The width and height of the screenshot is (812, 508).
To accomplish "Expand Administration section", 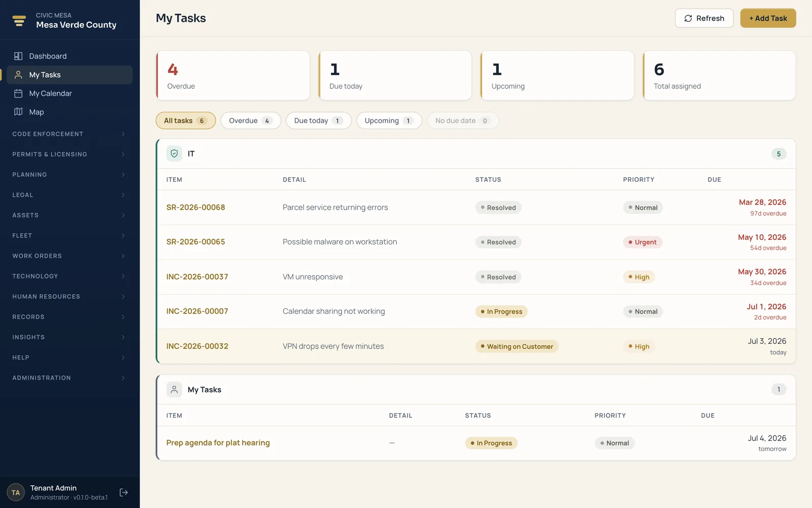I will 70,378.
